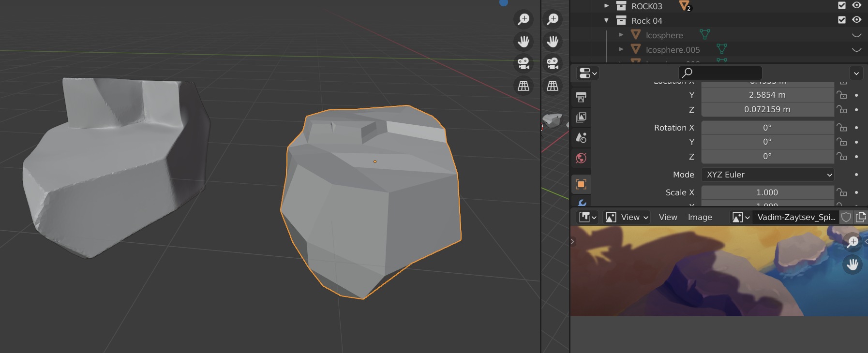Open the World properties tab (red globe)
The image size is (868, 353).
pos(581,158)
